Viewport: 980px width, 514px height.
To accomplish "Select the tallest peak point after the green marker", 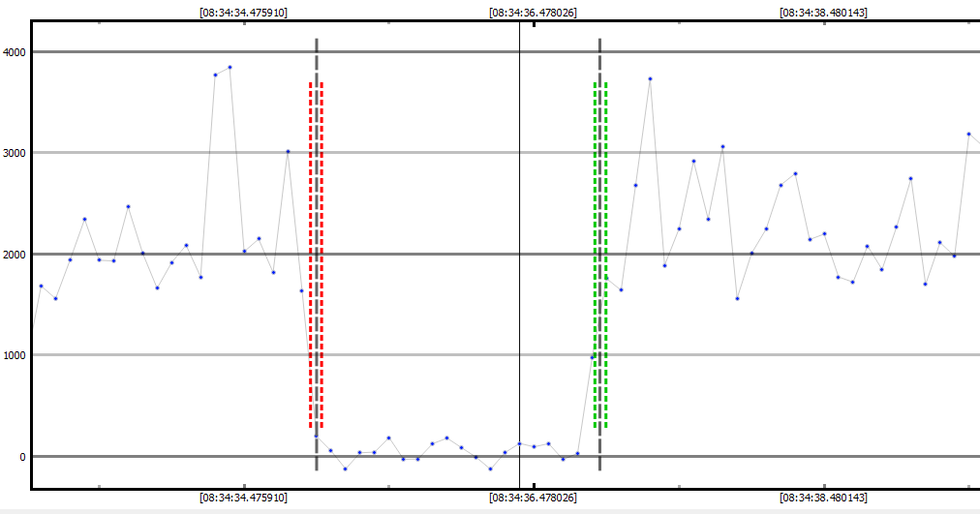I will (650, 78).
